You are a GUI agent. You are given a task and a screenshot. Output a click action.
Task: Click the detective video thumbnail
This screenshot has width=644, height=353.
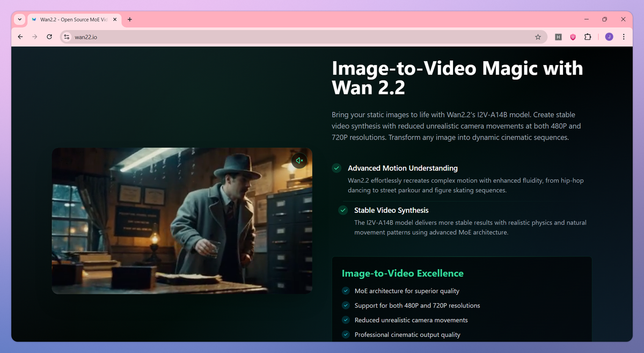pos(182,221)
